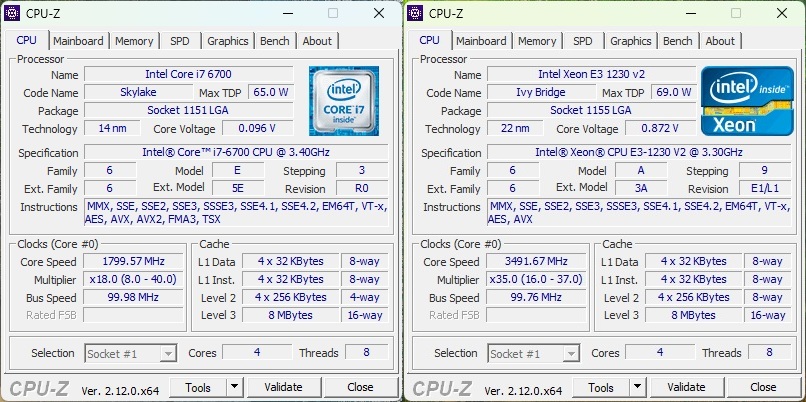The width and height of the screenshot is (806, 402).
Task: Click code name value 'Skylake'
Action: pos(138,93)
